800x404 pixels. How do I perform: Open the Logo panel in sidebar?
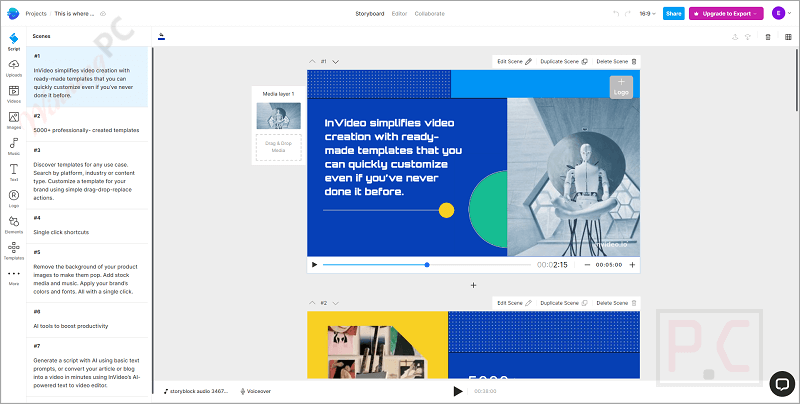point(14,198)
